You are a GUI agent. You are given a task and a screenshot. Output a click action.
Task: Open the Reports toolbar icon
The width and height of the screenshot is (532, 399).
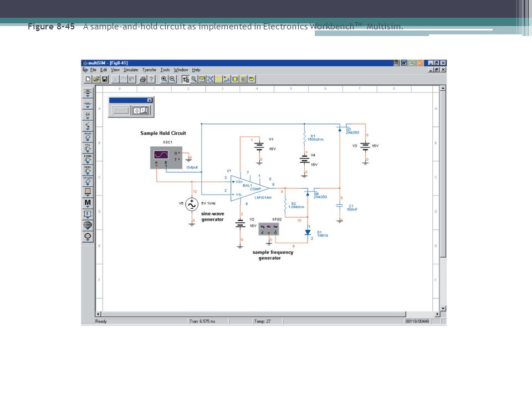243,79
